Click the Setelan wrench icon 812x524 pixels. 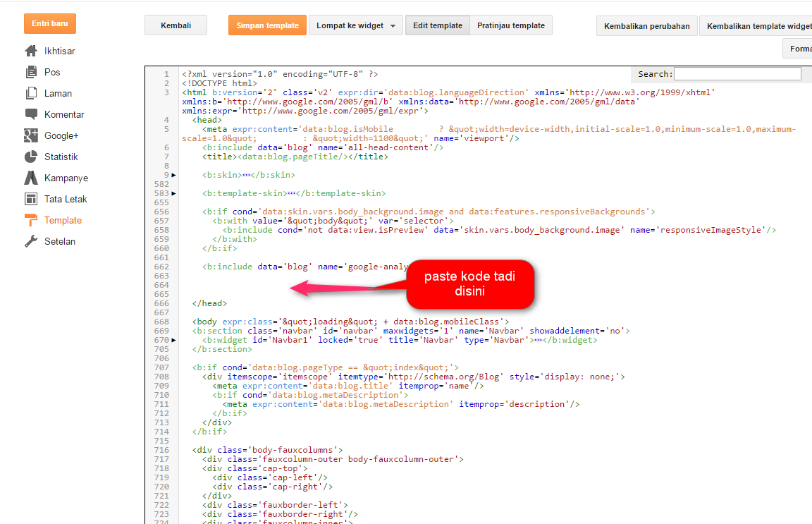click(x=31, y=241)
